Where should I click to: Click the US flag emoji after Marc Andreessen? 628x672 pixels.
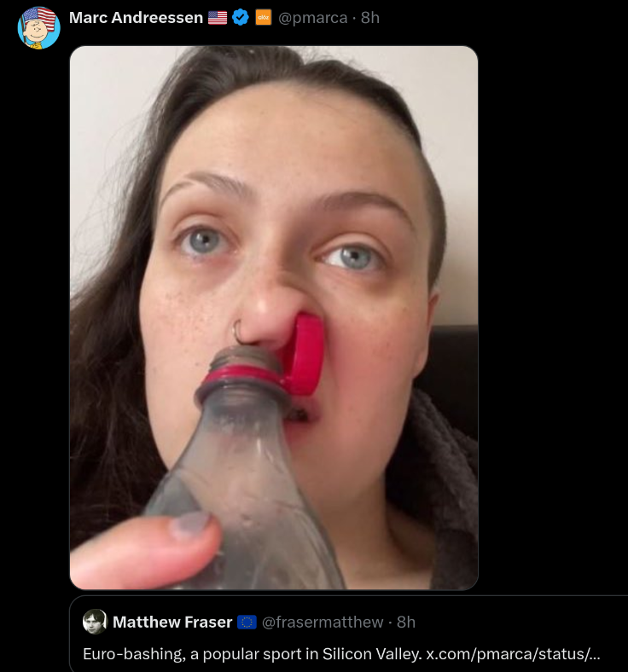(x=218, y=18)
